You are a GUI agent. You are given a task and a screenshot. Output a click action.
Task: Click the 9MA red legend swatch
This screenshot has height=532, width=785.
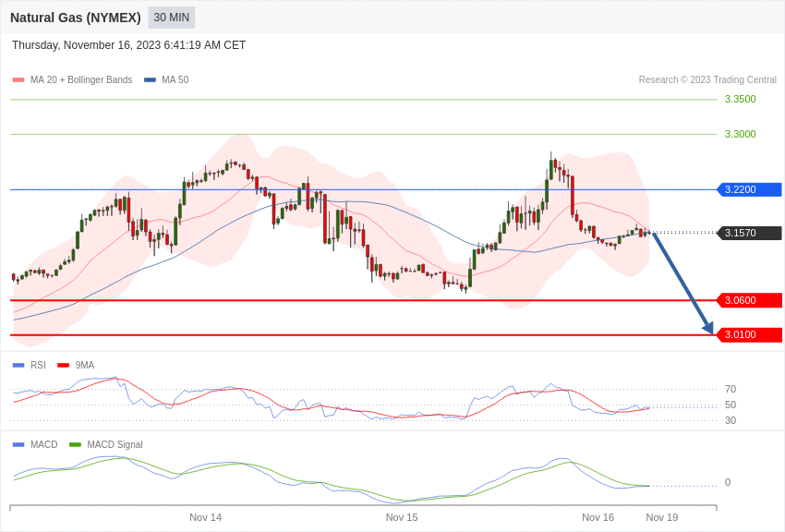pos(64,366)
